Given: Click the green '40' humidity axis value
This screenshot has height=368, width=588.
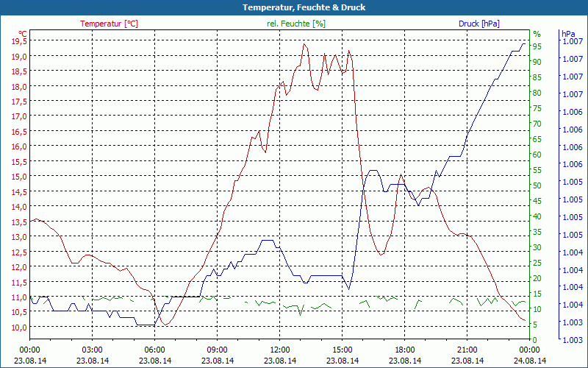Looking at the screenshot, I should tap(537, 216).
